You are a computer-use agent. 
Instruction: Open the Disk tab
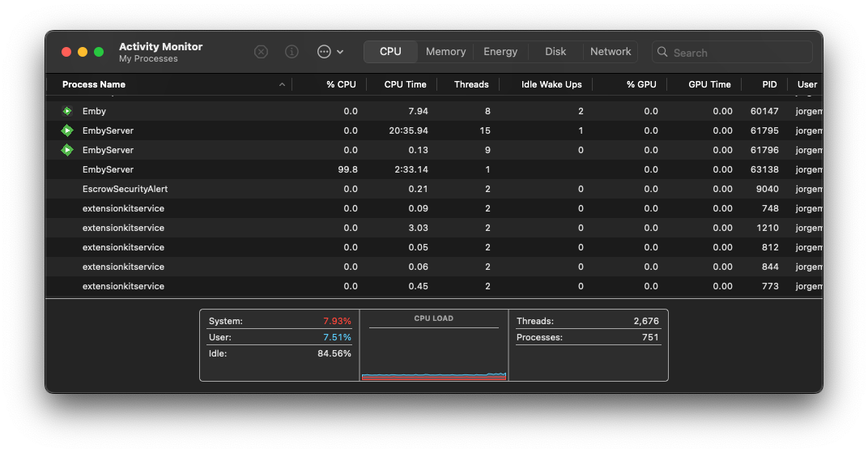pos(555,52)
